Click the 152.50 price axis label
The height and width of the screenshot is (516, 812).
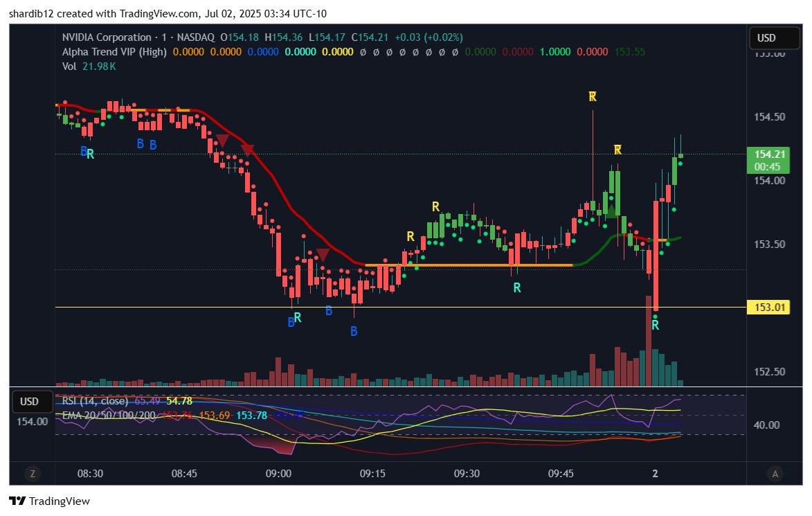point(770,372)
